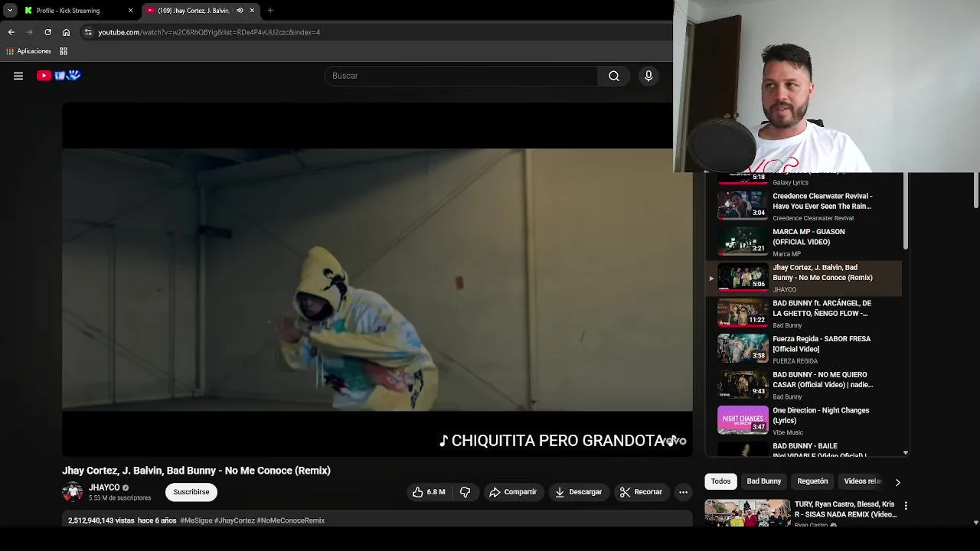Subscribe with the Suscribirse button
Viewport: 980px width, 551px height.
pyautogui.click(x=191, y=492)
